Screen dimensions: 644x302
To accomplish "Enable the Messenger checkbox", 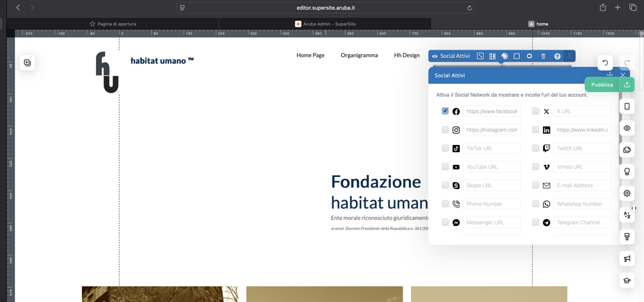I will (x=445, y=222).
